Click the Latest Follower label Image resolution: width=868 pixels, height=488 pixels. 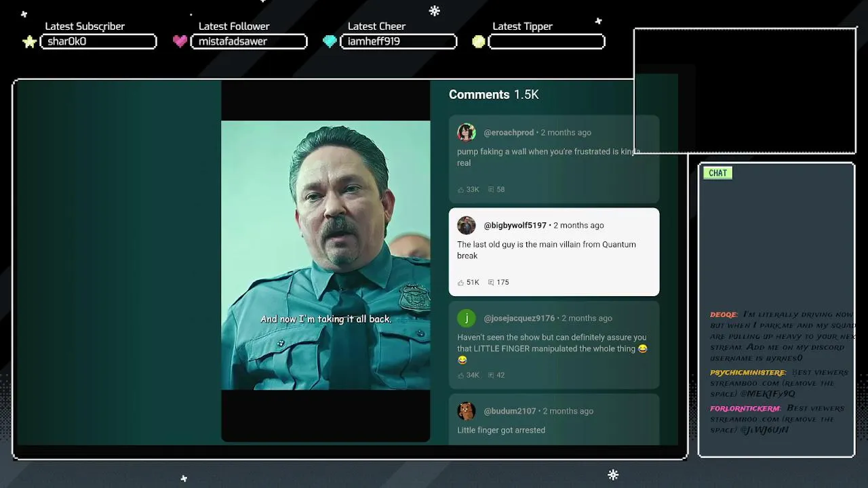(234, 26)
